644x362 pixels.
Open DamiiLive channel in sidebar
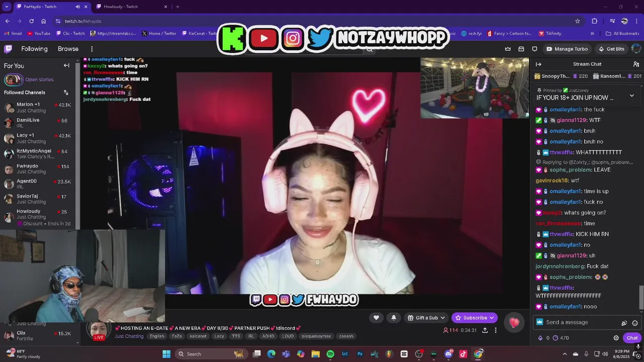[x=38, y=123]
